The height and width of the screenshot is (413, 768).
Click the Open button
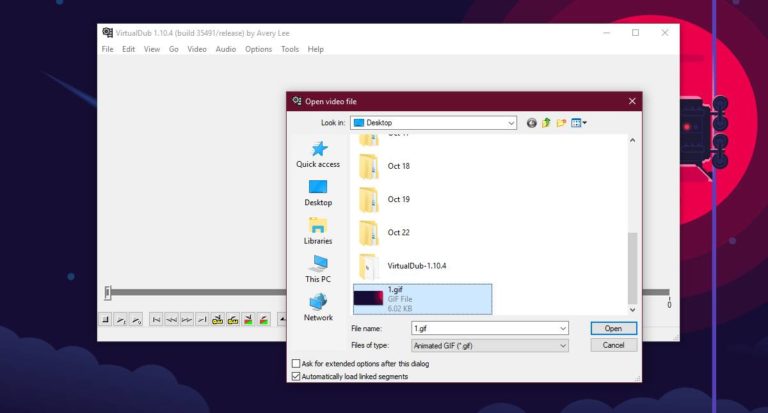tap(613, 328)
